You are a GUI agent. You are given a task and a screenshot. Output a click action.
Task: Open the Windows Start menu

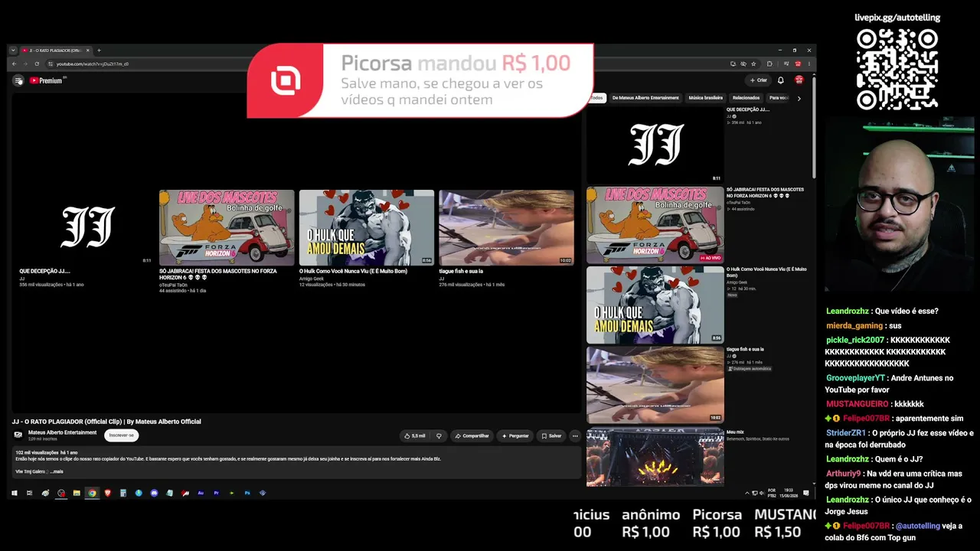pyautogui.click(x=14, y=493)
